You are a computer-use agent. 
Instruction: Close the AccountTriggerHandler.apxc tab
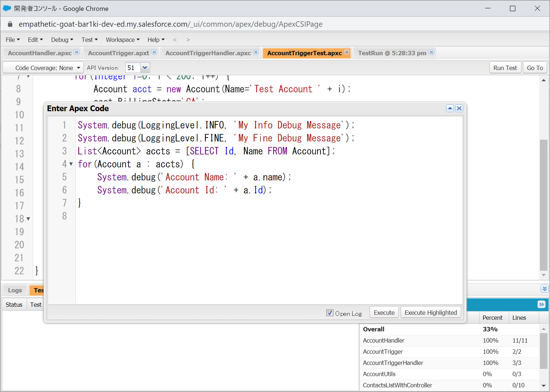256,52
